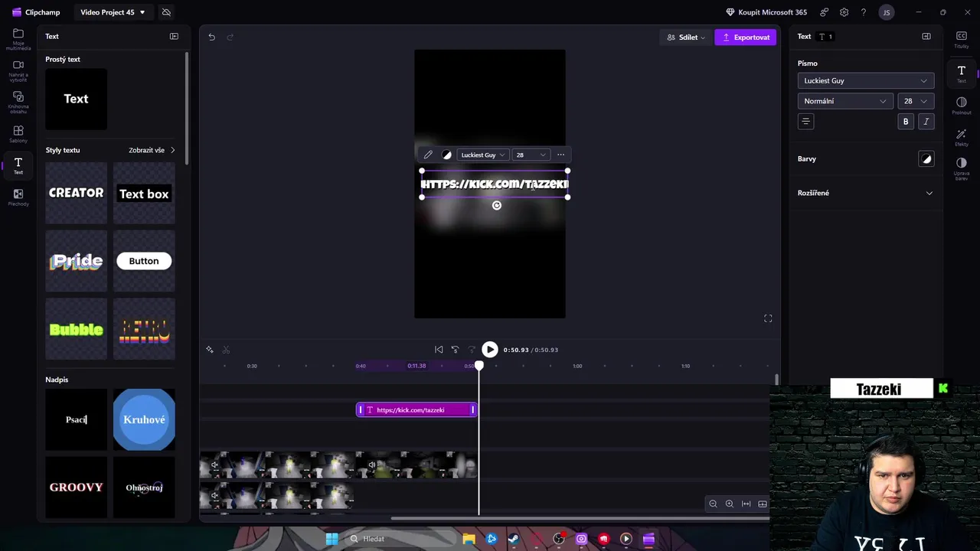The width and height of the screenshot is (980, 551).
Task: Select the kick.com/tazzeki text clip on timeline
Action: [416, 410]
